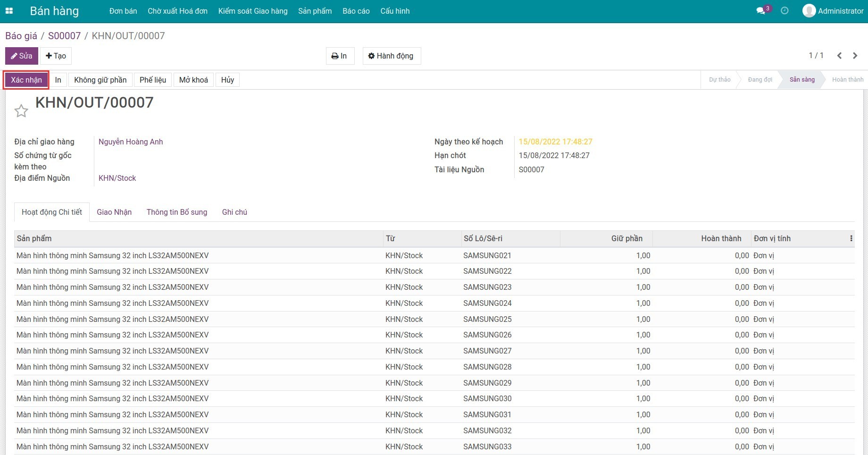Image resolution: width=868 pixels, height=455 pixels.
Task: Mark record as favorite with star icon
Action: (21, 111)
